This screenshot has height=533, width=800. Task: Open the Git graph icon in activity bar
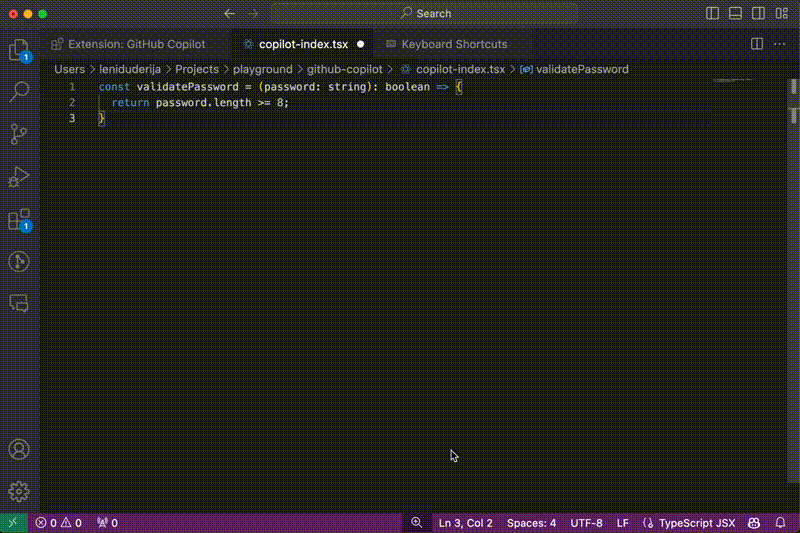pyautogui.click(x=19, y=262)
